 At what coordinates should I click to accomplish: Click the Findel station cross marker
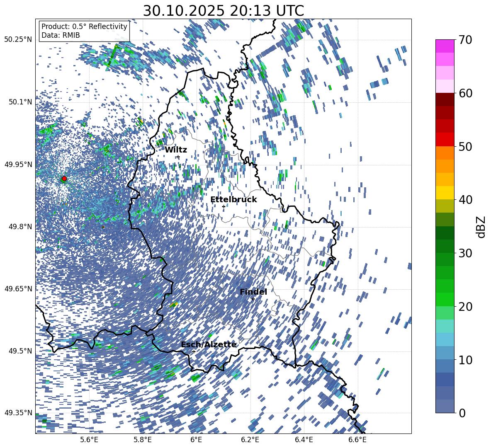click(253, 299)
